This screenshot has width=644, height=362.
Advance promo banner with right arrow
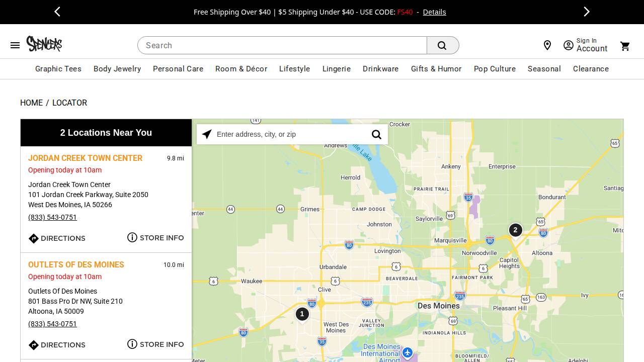tap(587, 12)
